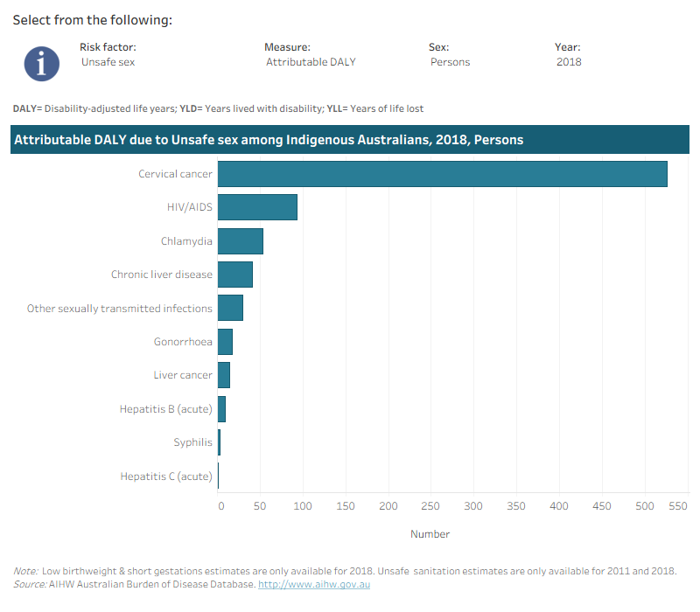This screenshot has width=700, height=612.
Task: Click the Gonorrhoea axis label
Action: coord(183,342)
